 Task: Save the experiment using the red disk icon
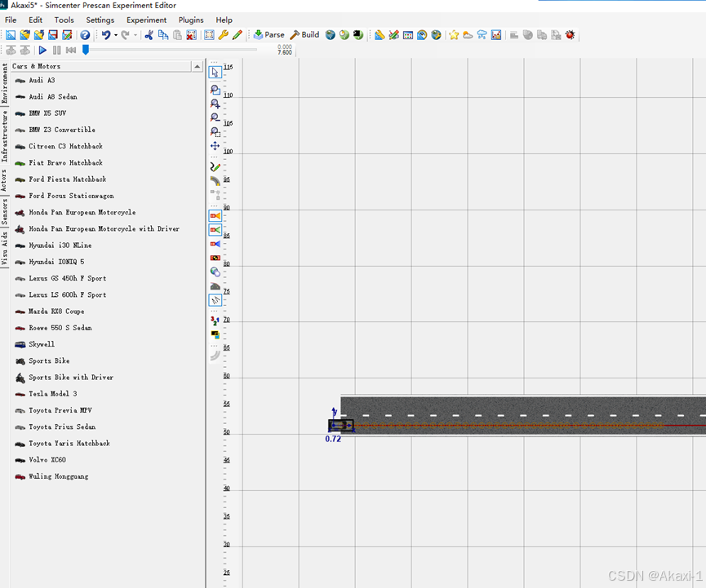(53, 34)
